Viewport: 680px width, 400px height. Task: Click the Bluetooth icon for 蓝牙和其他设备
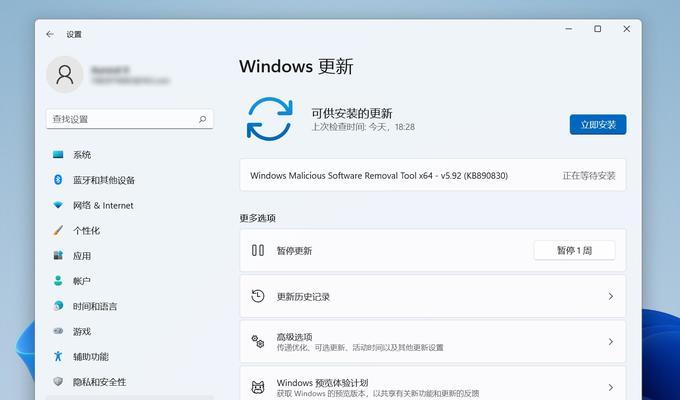click(x=58, y=180)
